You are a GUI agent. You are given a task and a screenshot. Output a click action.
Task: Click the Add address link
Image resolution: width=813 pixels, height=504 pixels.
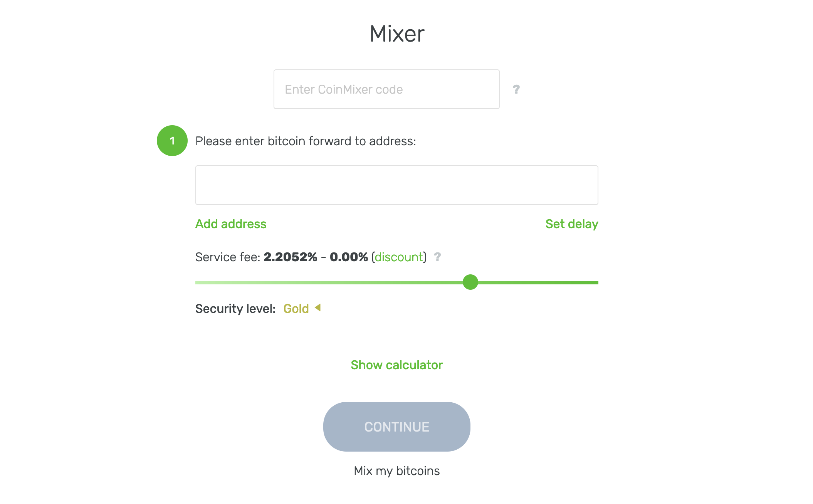pos(231,224)
